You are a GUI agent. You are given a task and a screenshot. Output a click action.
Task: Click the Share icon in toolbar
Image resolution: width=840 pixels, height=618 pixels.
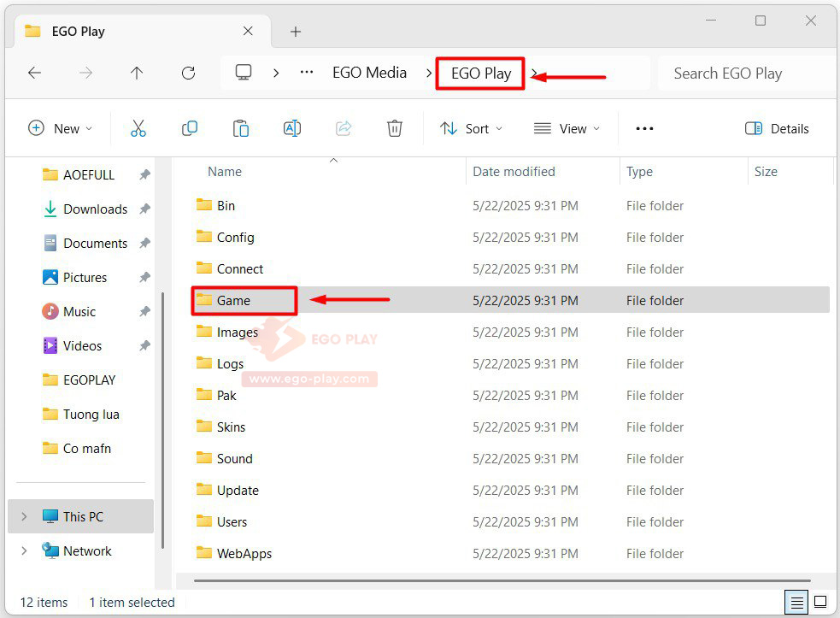coord(344,128)
